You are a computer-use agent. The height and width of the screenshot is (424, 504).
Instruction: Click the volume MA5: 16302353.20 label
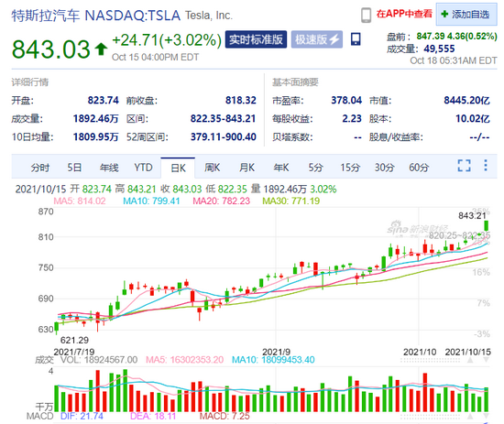(184, 360)
